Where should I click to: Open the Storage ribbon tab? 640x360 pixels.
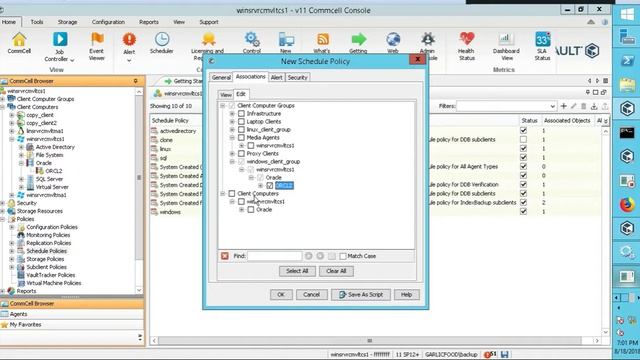pyautogui.click(x=67, y=22)
